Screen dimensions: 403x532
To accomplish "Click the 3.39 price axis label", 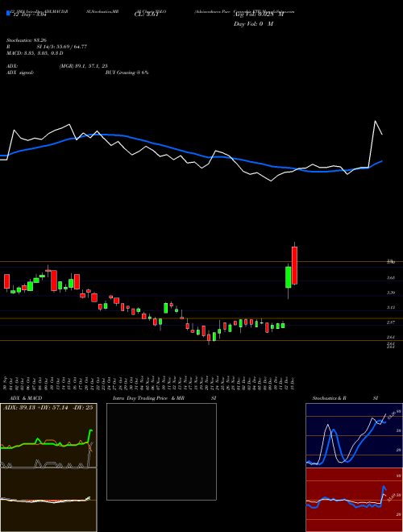I will point(390,293).
